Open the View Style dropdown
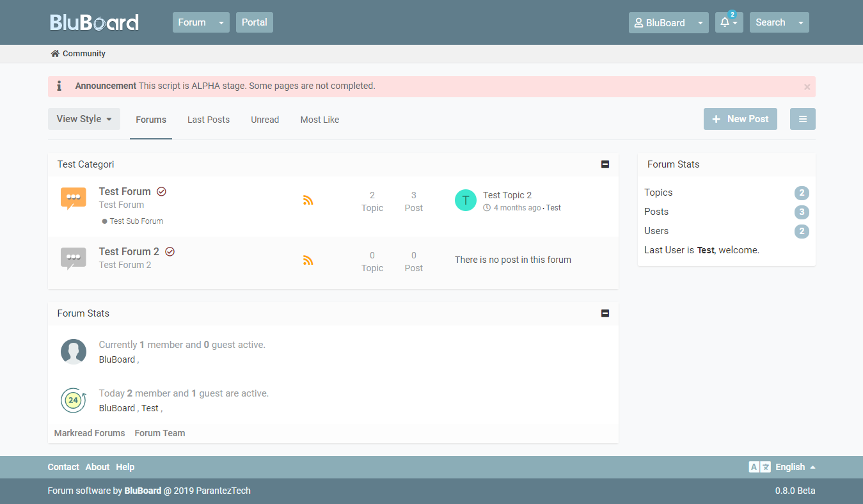The image size is (863, 504). tap(84, 119)
